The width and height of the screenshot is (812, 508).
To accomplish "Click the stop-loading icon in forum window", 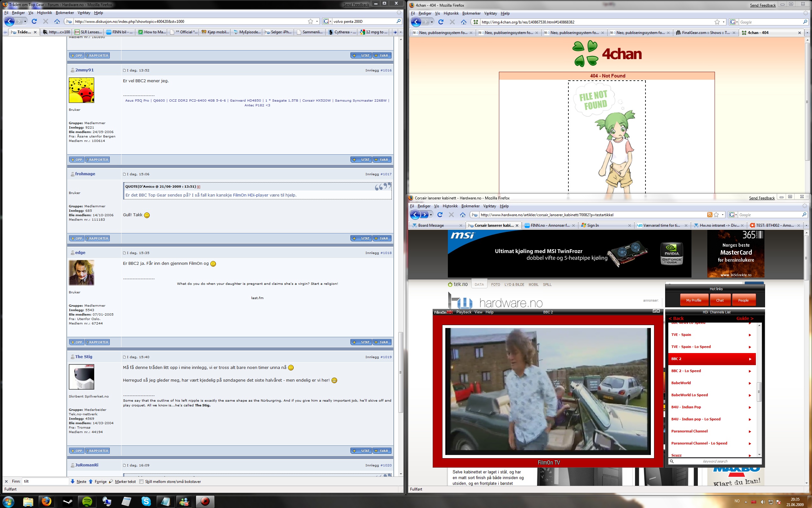I will tap(46, 22).
